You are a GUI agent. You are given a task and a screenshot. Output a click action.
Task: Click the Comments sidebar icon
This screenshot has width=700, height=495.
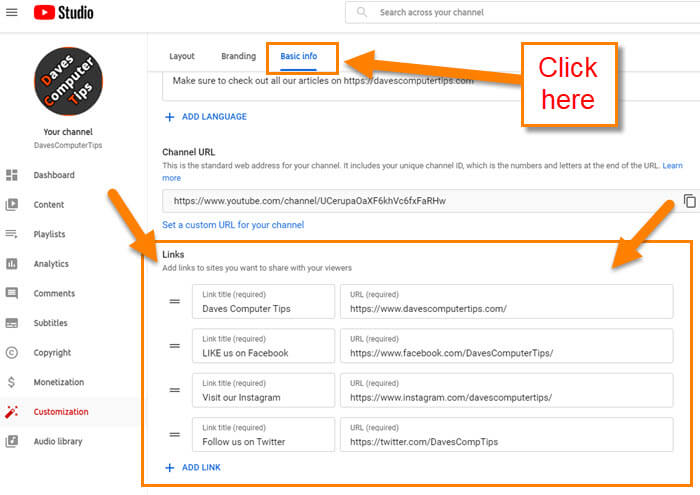[x=12, y=293]
